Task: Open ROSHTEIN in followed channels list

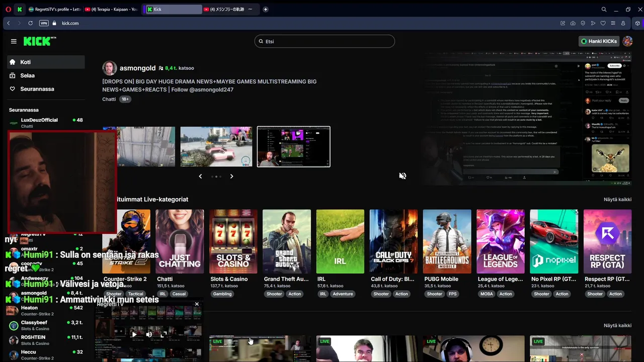Action: [46, 340]
